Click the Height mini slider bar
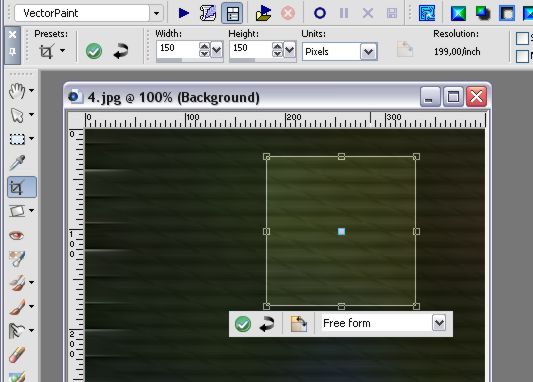The height and width of the screenshot is (382, 533). 263,60
